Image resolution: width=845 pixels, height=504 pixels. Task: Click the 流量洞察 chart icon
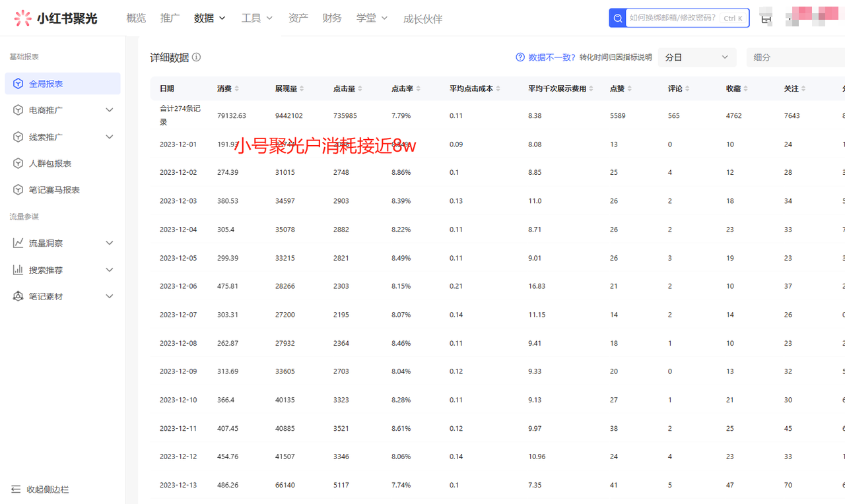[x=18, y=242]
